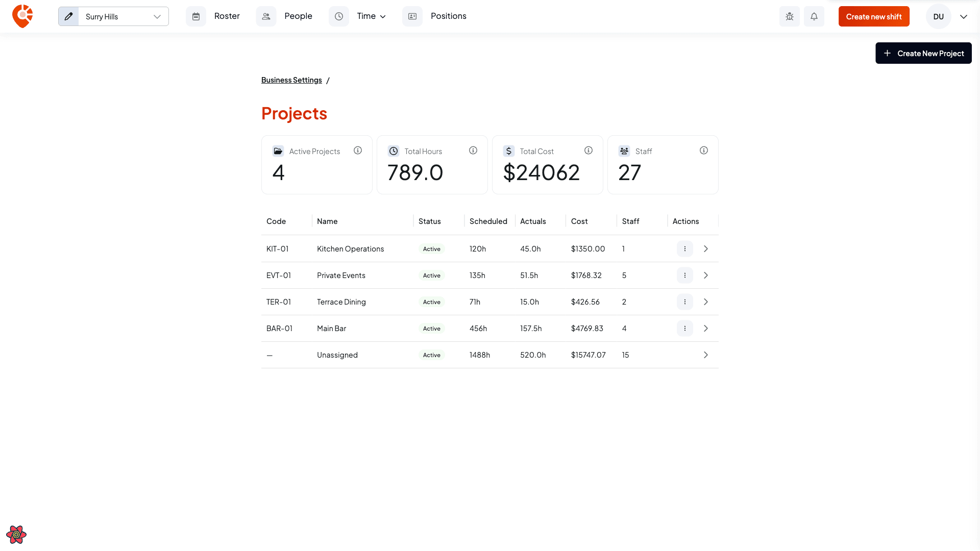This screenshot has width=980, height=551.
Task: Click the Total Cost dollar icon
Action: [509, 151]
